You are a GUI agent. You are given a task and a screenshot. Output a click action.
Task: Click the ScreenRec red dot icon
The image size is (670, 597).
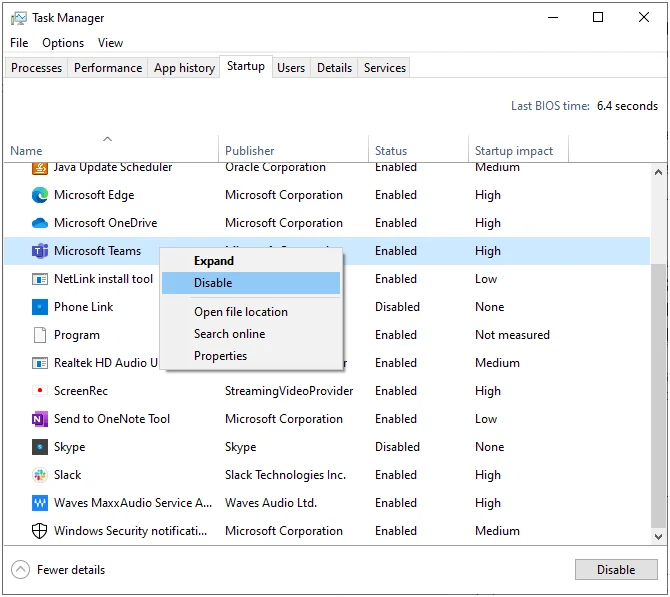coord(40,391)
